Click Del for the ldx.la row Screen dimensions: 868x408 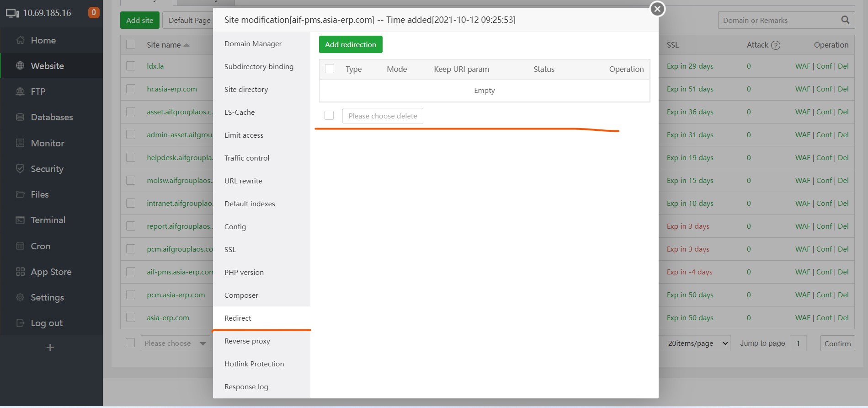click(x=843, y=66)
